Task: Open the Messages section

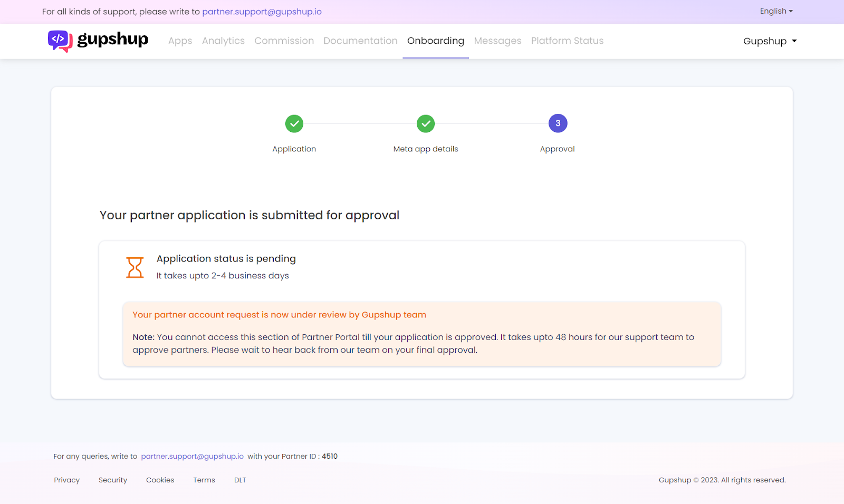Action: [497, 41]
